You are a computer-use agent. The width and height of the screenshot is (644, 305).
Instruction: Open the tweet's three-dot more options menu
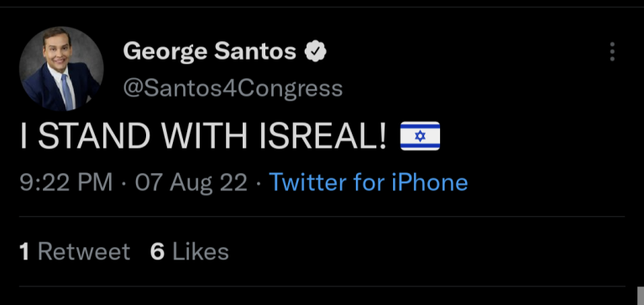[612, 52]
